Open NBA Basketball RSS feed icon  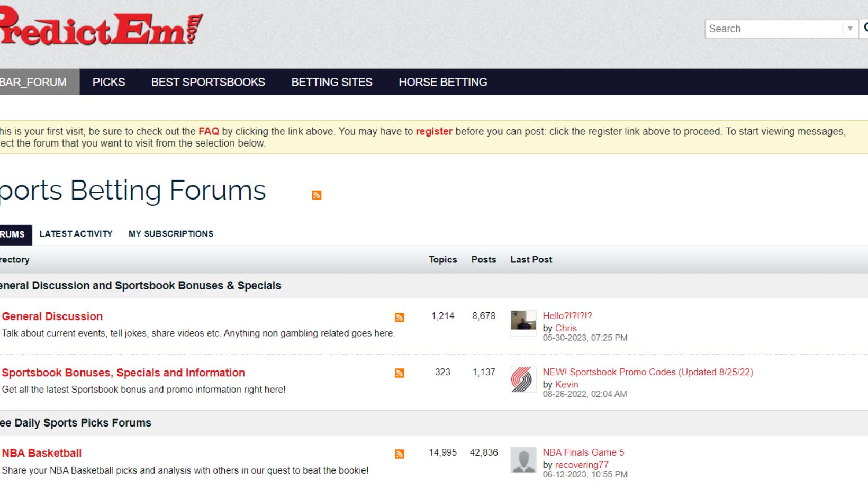(400, 454)
